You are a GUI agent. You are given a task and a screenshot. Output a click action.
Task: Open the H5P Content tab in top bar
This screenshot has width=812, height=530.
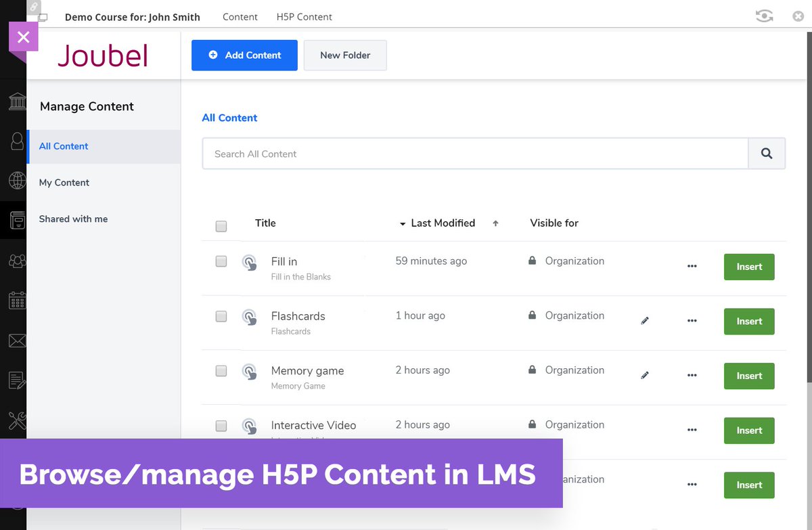tap(304, 17)
